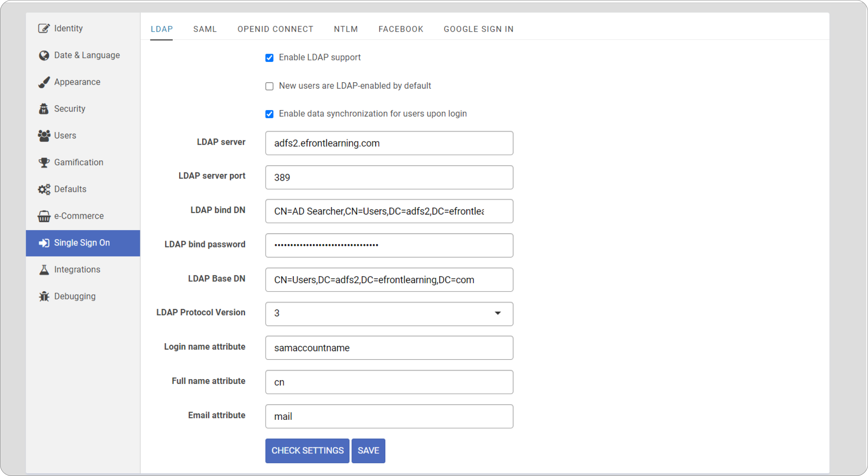Viewport: 868px width, 476px height.
Task: Select the LDAP tab
Action: point(162,29)
